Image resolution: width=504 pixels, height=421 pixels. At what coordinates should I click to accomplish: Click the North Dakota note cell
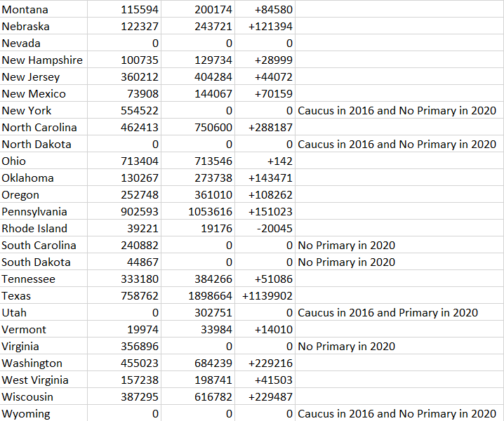click(x=399, y=144)
